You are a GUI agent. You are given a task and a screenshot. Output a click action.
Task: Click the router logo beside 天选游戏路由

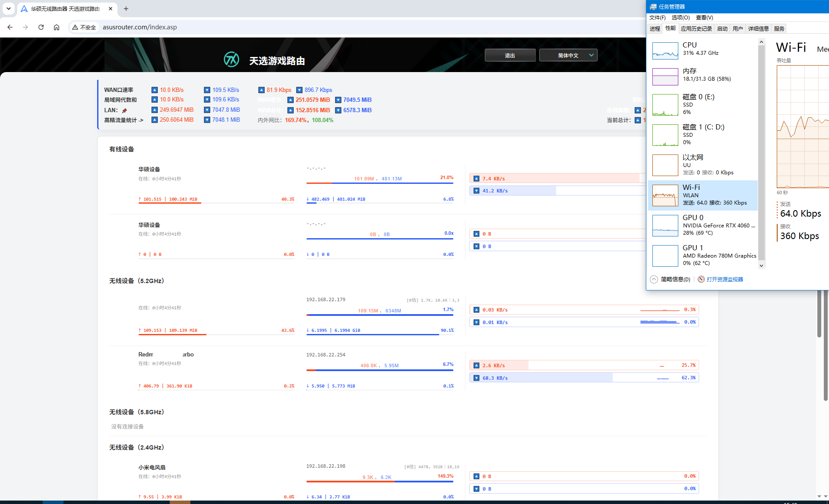(x=231, y=60)
